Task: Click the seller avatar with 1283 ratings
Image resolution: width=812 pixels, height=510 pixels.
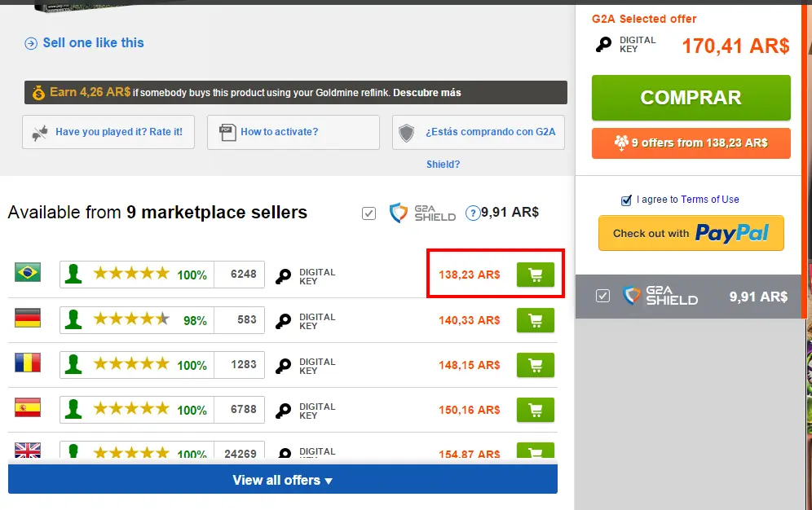Action: tap(73, 365)
